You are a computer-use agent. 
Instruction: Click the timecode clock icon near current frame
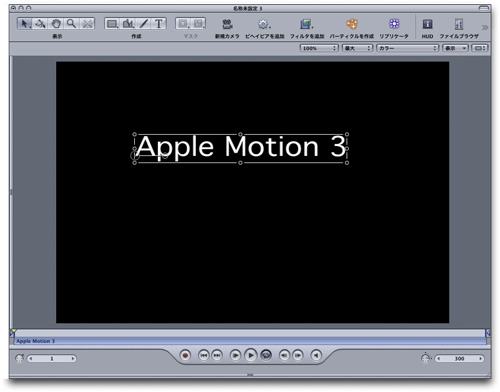[20, 358]
